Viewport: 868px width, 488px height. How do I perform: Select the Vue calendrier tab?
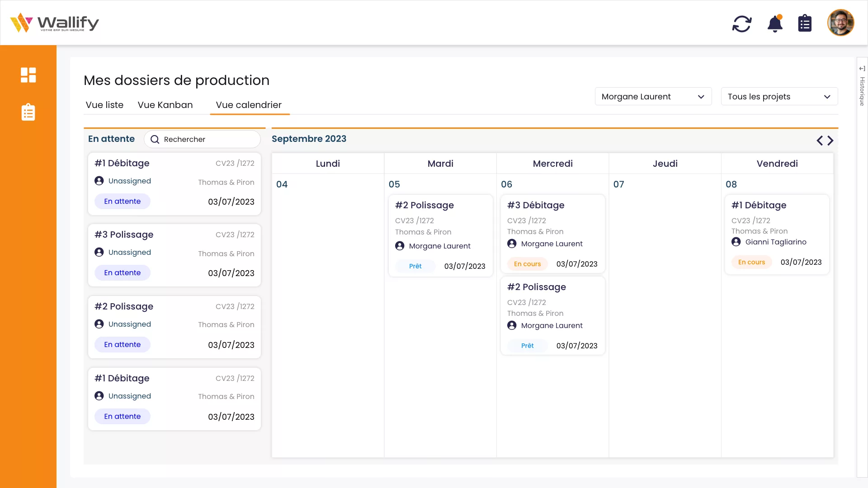click(249, 105)
